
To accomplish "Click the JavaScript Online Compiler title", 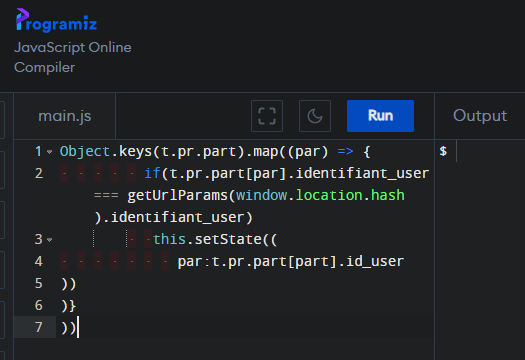I will coord(73,57).
